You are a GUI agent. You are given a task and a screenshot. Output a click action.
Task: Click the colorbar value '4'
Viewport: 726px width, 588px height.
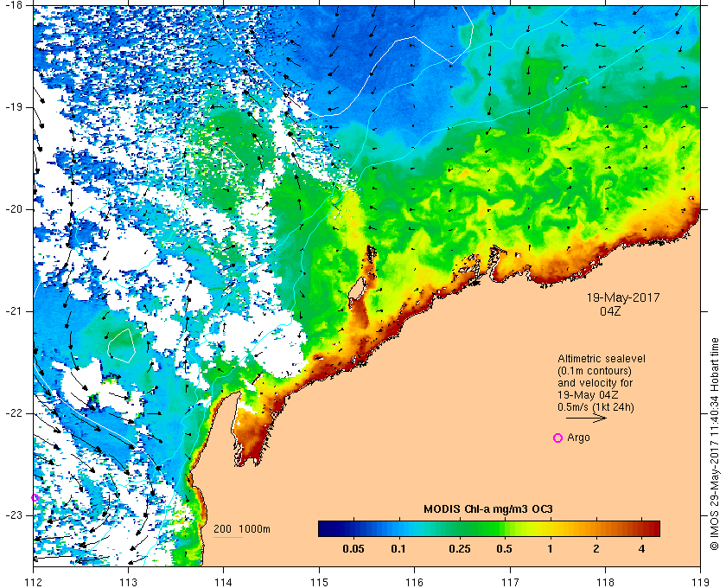click(x=641, y=549)
